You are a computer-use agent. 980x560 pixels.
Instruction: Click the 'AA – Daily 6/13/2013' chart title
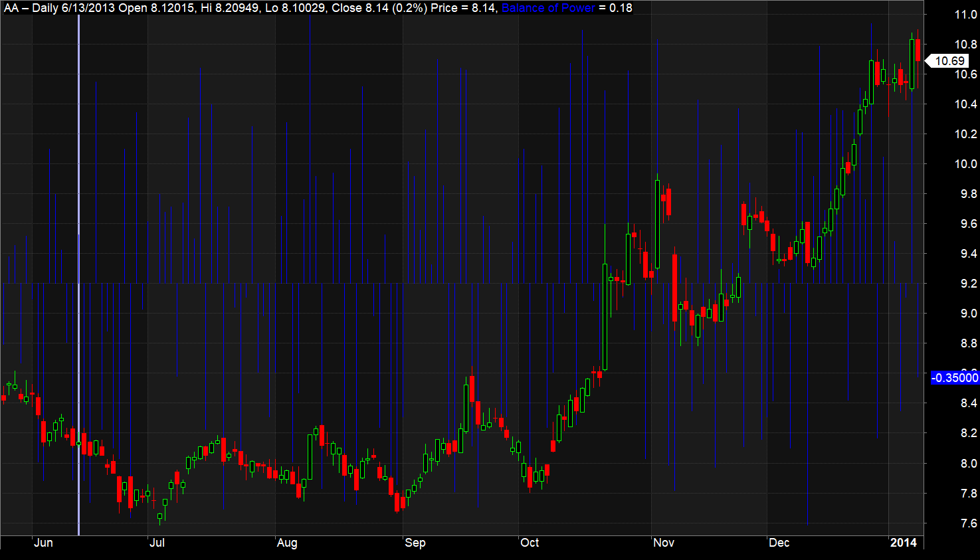coord(59,8)
